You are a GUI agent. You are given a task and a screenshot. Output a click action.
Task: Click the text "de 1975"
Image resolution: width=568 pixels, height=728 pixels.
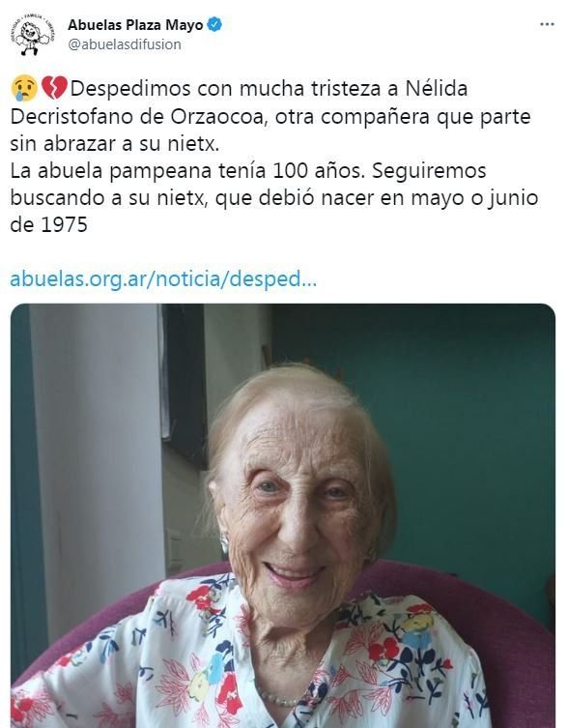pyautogui.click(x=48, y=225)
